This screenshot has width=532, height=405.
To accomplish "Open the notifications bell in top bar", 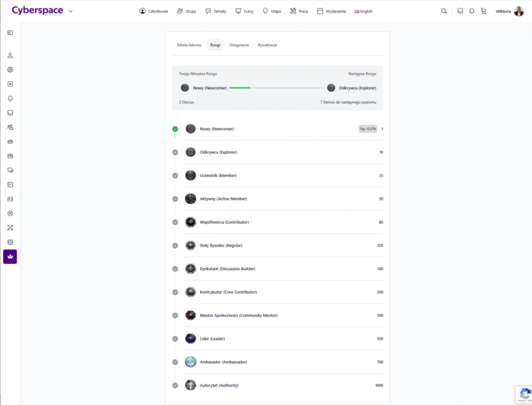I will (x=471, y=11).
